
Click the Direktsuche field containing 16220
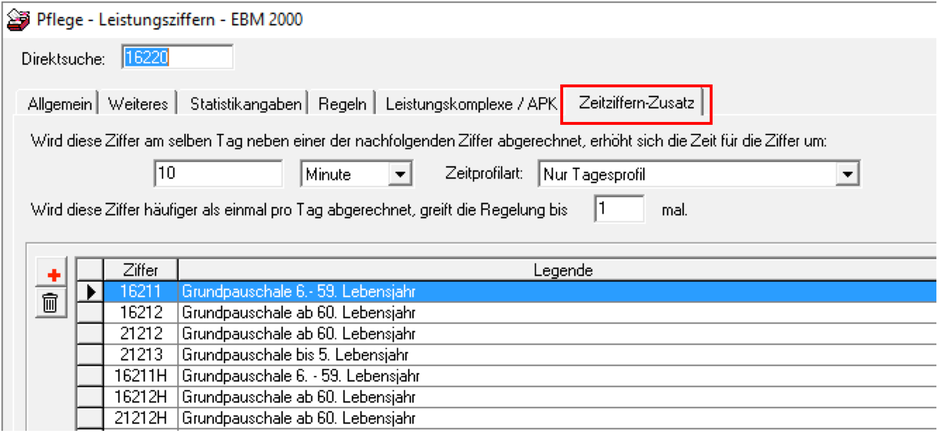tap(177, 58)
